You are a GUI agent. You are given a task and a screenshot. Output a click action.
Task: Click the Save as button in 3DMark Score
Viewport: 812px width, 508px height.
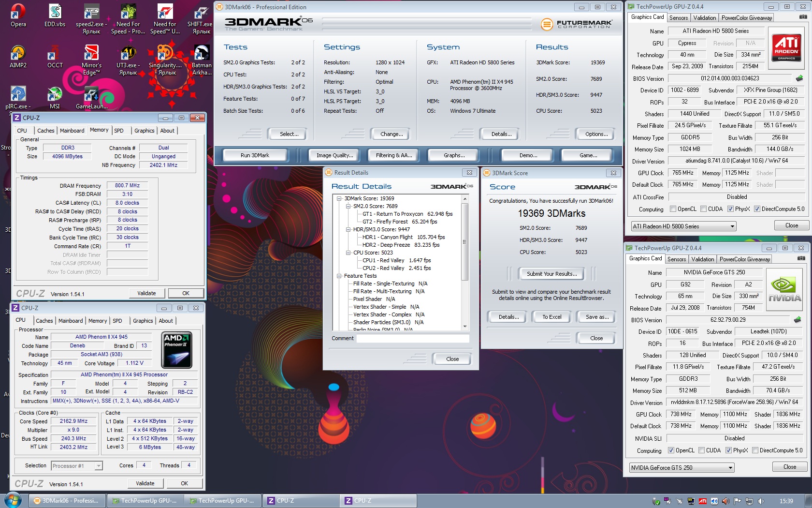(x=597, y=317)
